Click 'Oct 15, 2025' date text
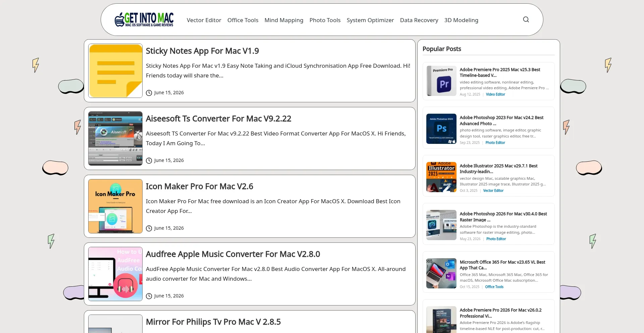 pyautogui.click(x=470, y=287)
